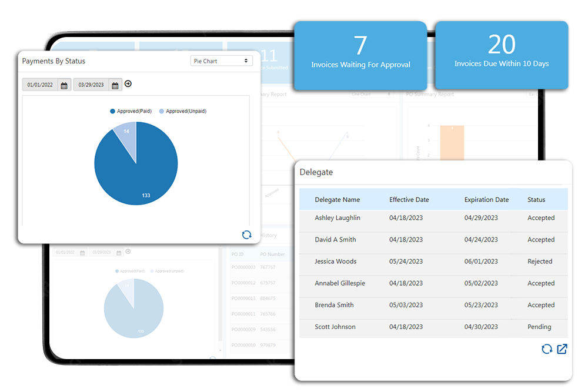Open the start date calendar picker icon
Viewport: 588px width, 392px height.
coord(64,85)
